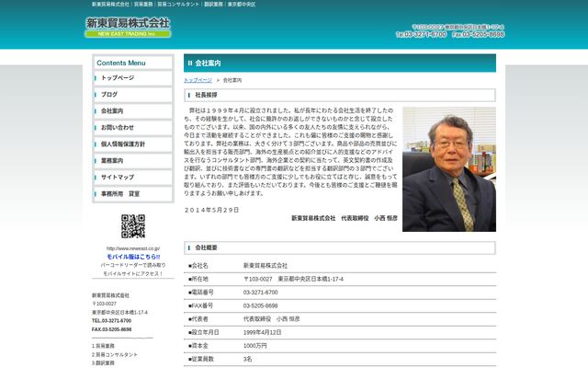
Task: Click the ■設立年月日 table label
Action: tap(203, 332)
